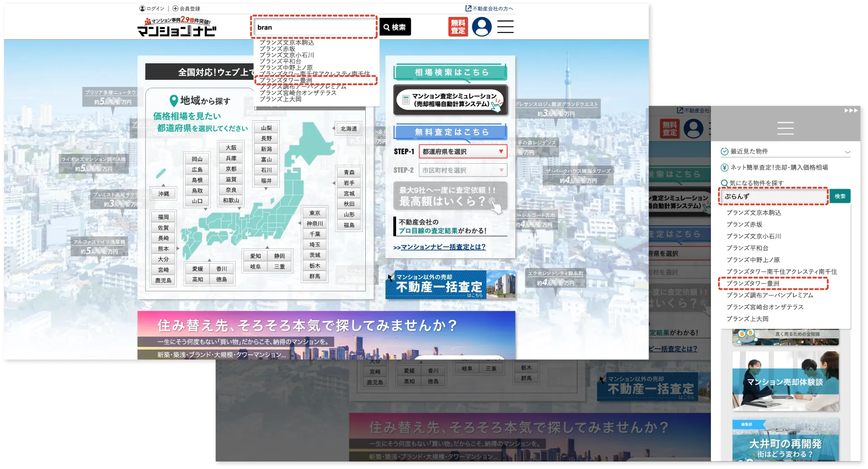Click the mobile panel hamburger menu icon
Screen dimensions: 868x469
point(785,128)
